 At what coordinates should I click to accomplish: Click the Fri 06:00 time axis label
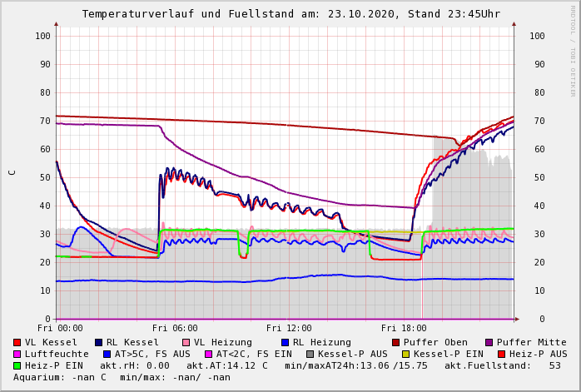point(175,328)
